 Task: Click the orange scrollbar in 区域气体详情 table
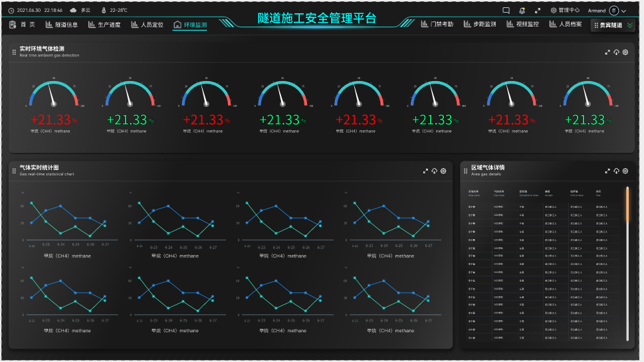[627, 206]
